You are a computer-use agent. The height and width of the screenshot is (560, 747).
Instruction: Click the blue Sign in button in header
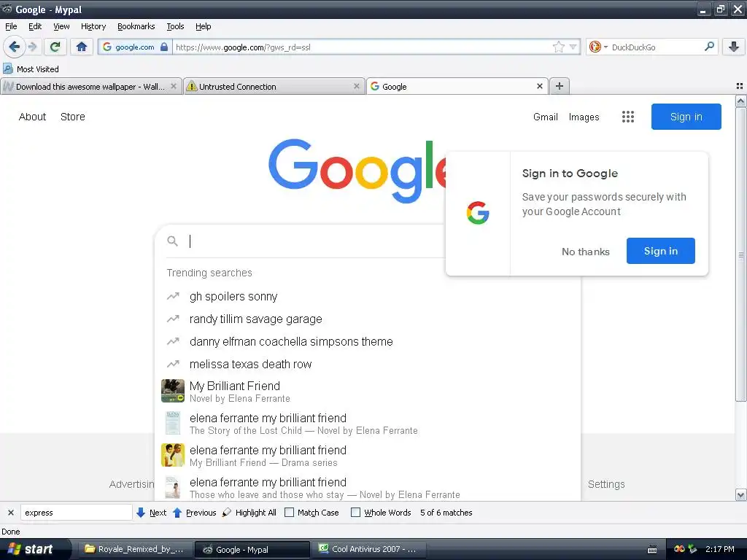tap(686, 117)
